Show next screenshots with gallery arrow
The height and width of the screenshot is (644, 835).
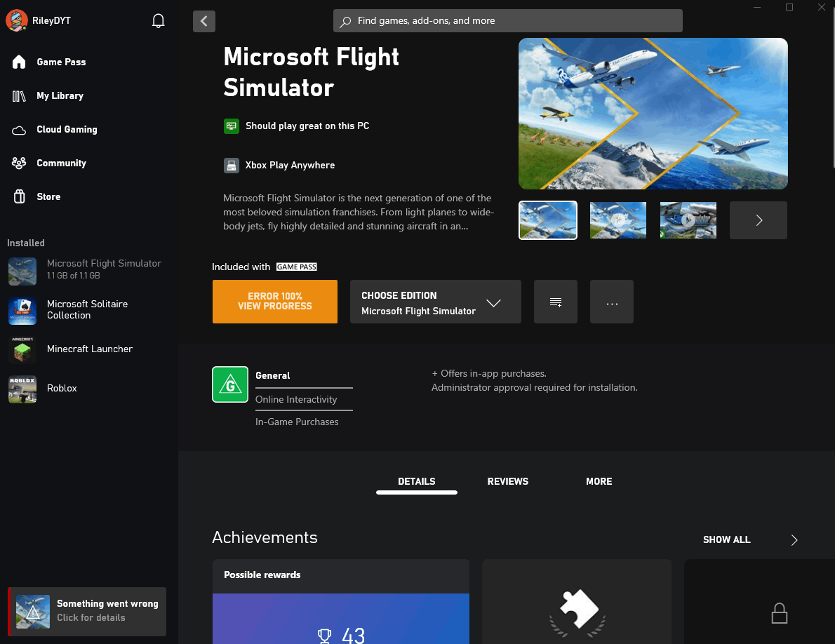pos(759,220)
